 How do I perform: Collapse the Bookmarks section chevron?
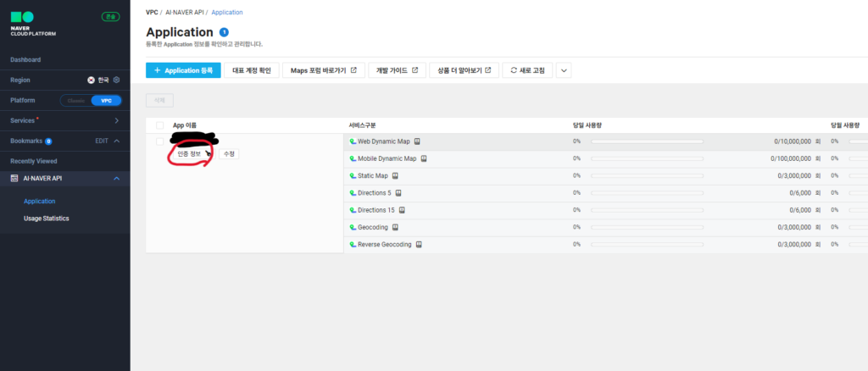[x=117, y=141]
